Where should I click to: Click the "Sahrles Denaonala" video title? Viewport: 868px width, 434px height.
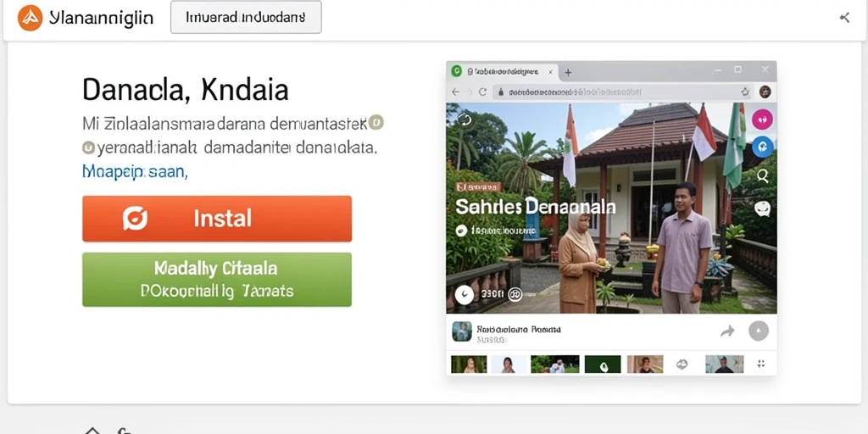tap(536, 208)
